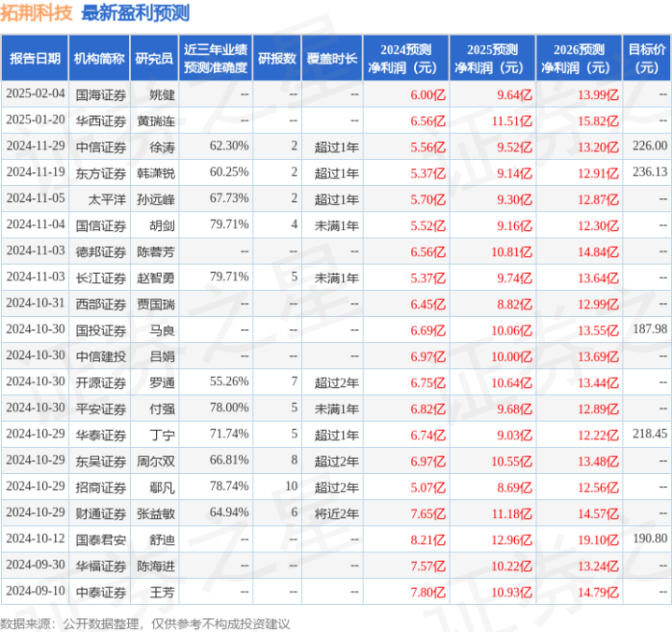Click accuracy value 67.73%

[x=229, y=198]
